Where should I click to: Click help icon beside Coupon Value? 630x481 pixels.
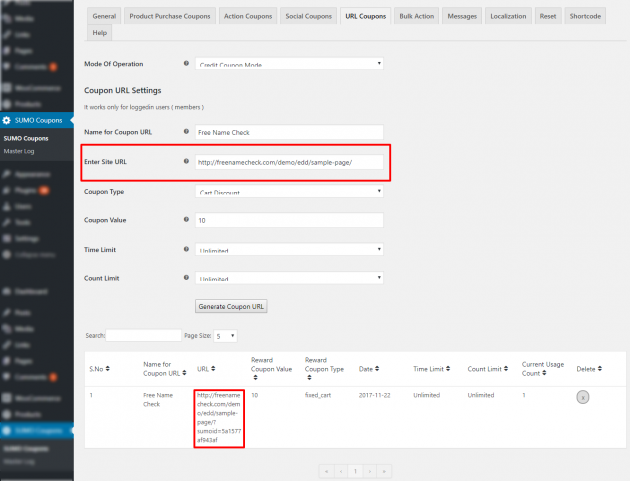pyautogui.click(x=186, y=219)
